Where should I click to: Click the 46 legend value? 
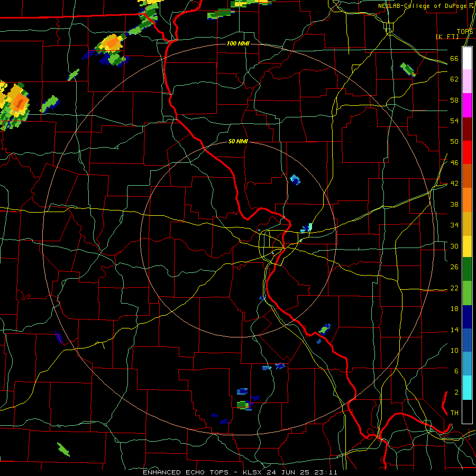[x=454, y=163]
